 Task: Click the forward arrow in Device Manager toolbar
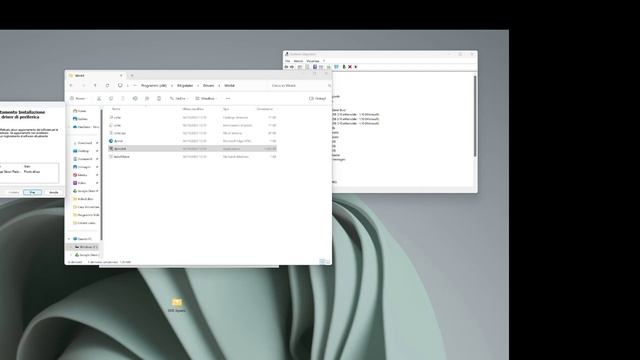click(x=291, y=67)
